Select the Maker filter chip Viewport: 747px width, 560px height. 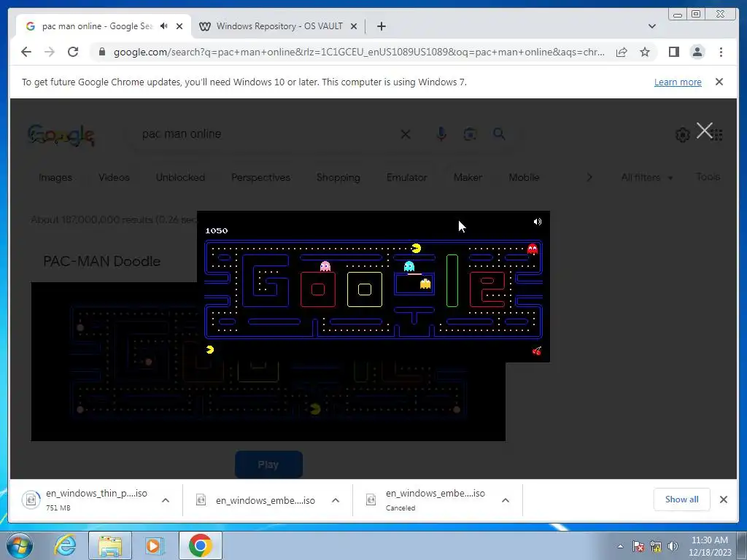pyautogui.click(x=468, y=177)
